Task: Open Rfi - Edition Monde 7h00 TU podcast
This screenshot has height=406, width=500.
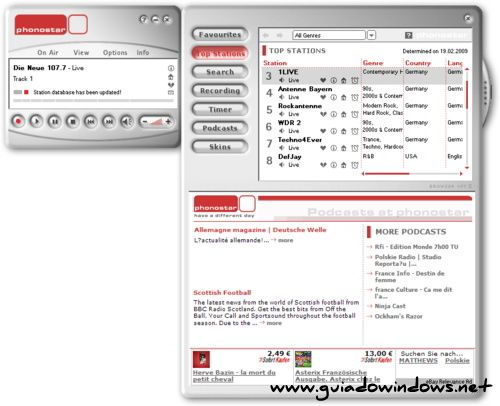Action: pos(416,247)
